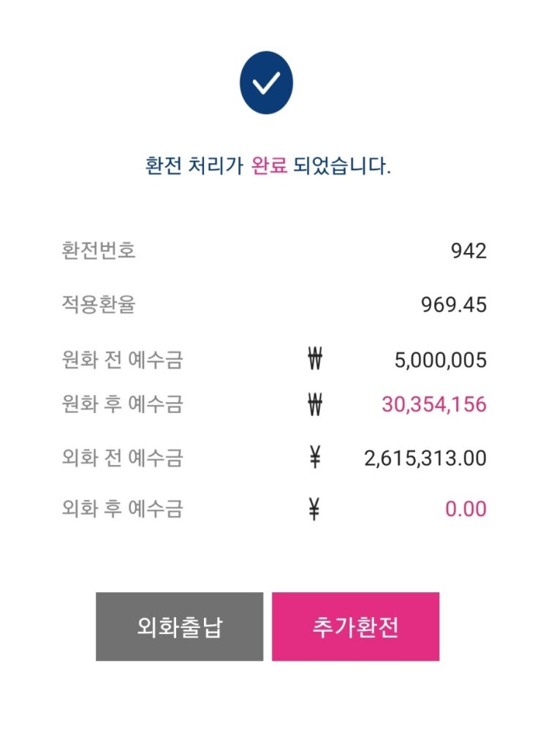Click the 원화 후 예수금 label

122,404
